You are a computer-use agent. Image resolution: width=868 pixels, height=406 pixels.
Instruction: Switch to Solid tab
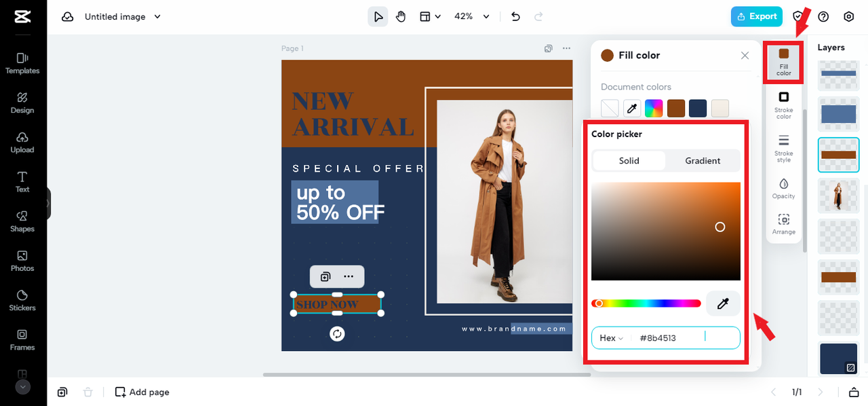(629, 161)
